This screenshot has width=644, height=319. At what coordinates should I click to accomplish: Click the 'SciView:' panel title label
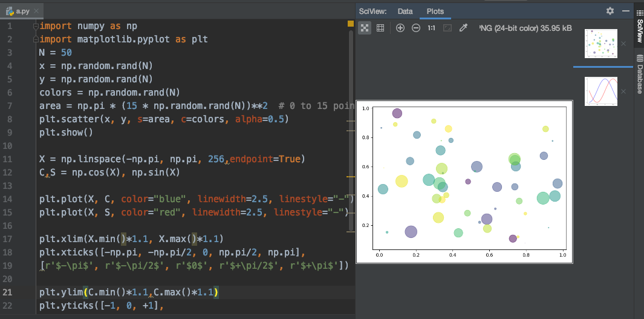(x=372, y=12)
